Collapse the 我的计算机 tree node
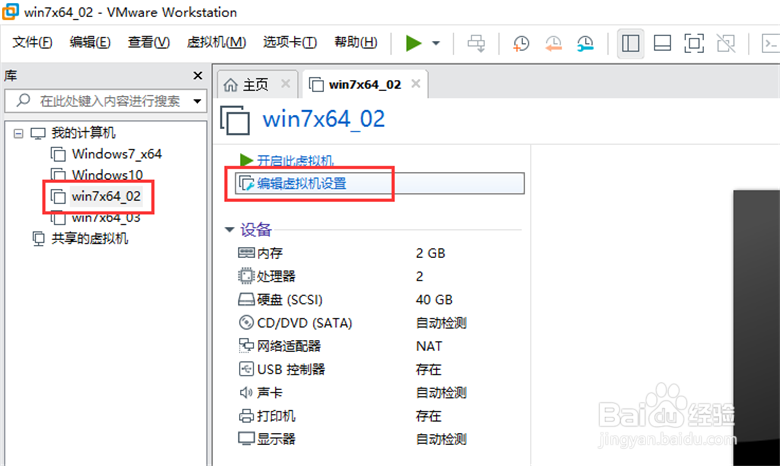 tap(18, 133)
